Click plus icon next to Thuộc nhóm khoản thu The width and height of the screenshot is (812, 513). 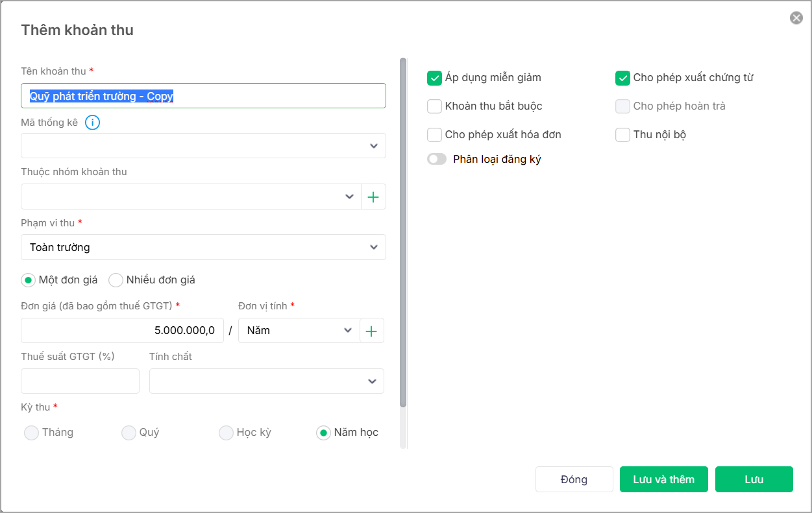pos(373,197)
